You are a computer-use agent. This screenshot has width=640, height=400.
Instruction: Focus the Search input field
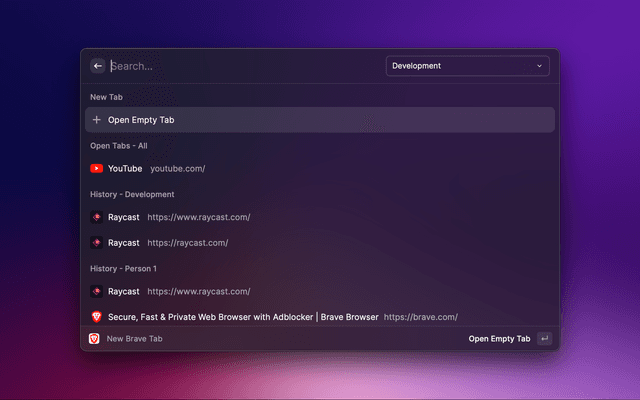point(240,67)
